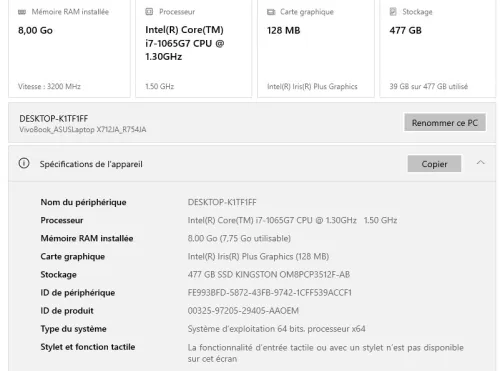The height and width of the screenshot is (371, 500).
Task: Click the RAM icon in Mémoire RAM card
Action: point(22,12)
